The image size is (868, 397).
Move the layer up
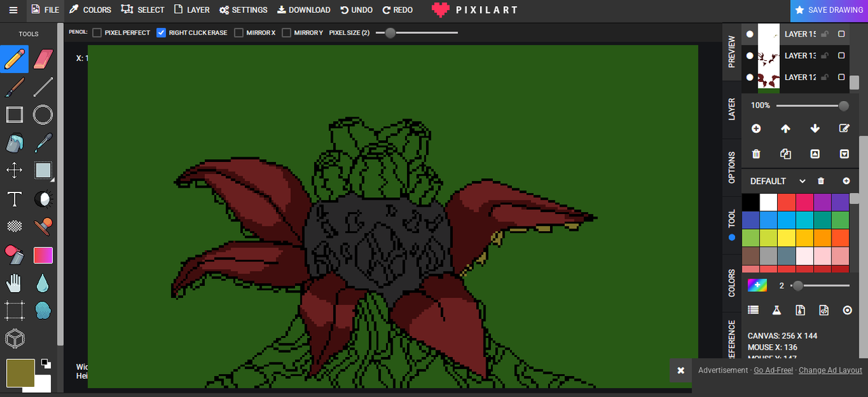coord(785,128)
